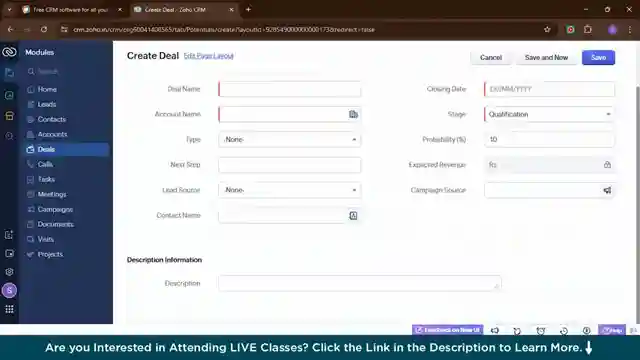
Task: Open the user profile avatar
Action: coord(9,291)
